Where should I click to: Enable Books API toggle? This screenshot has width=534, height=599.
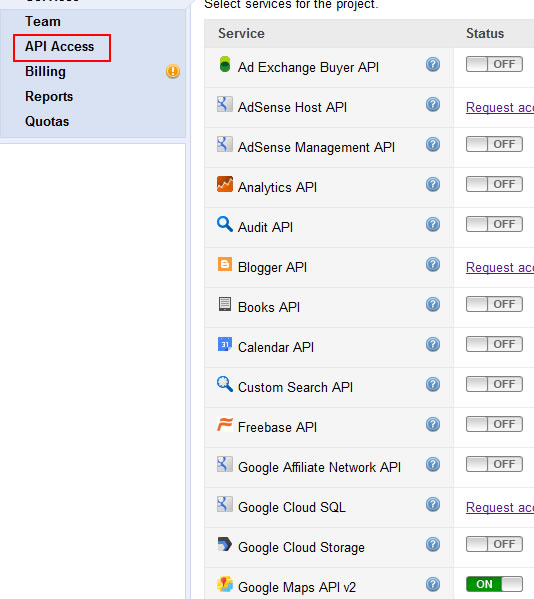pos(494,304)
